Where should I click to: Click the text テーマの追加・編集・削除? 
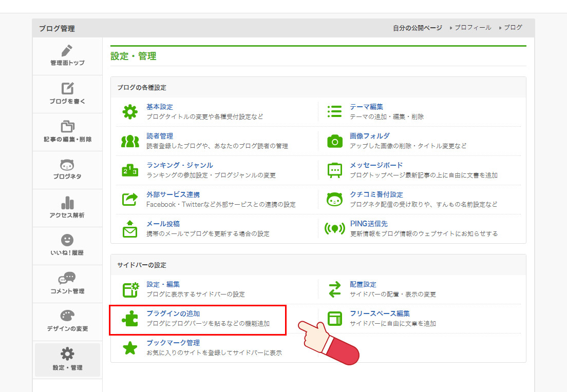(x=387, y=116)
